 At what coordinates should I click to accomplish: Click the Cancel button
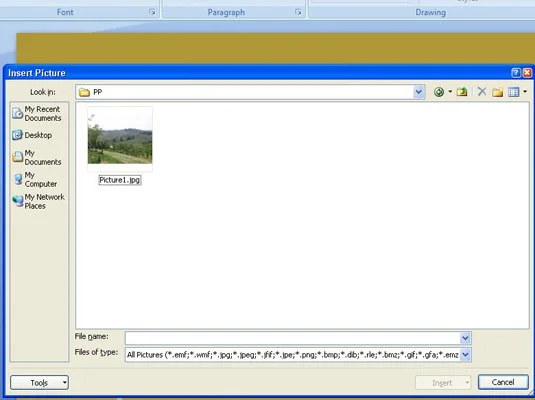(503, 382)
